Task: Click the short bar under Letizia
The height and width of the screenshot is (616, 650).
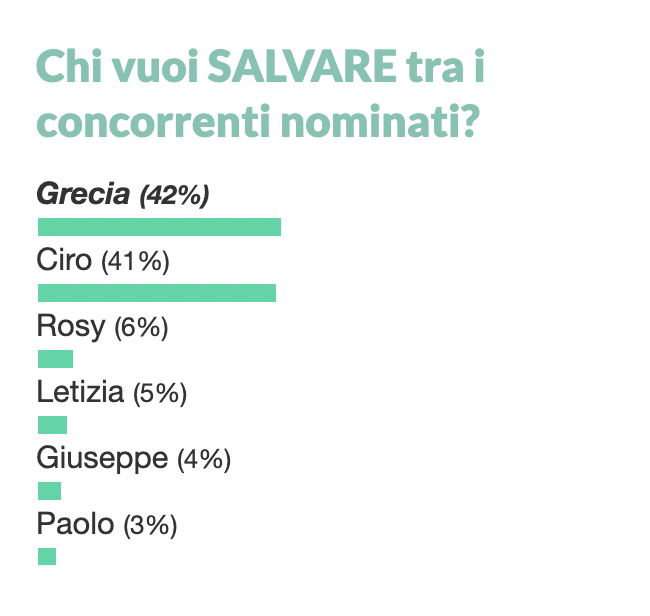Action: 53,424
